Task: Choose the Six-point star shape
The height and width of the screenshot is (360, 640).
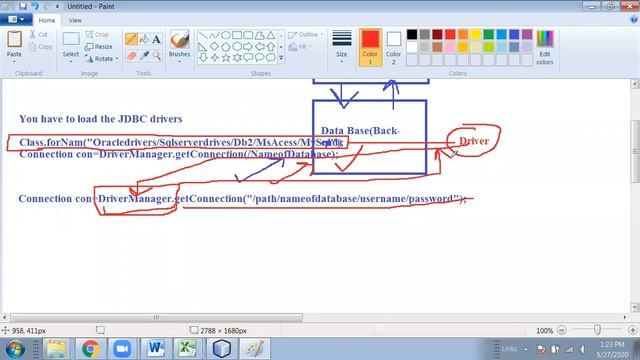Action: (237, 58)
